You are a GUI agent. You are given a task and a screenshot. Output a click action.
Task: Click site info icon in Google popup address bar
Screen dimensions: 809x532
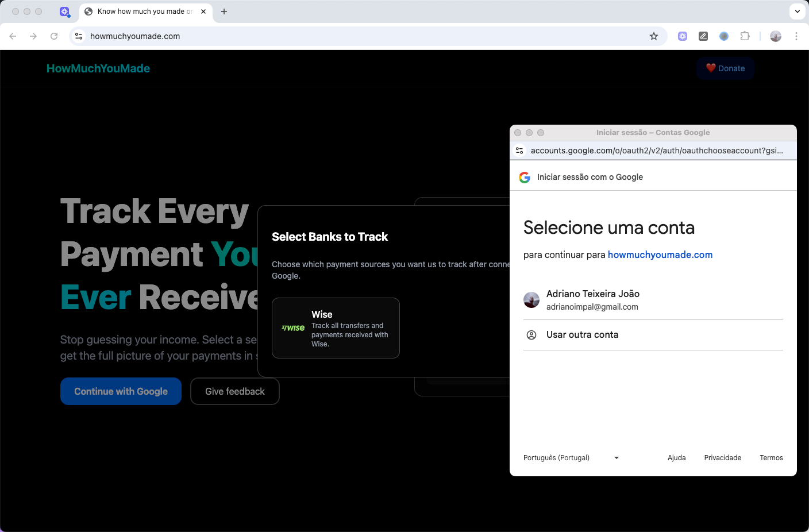pyautogui.click(x=519, y=151)
